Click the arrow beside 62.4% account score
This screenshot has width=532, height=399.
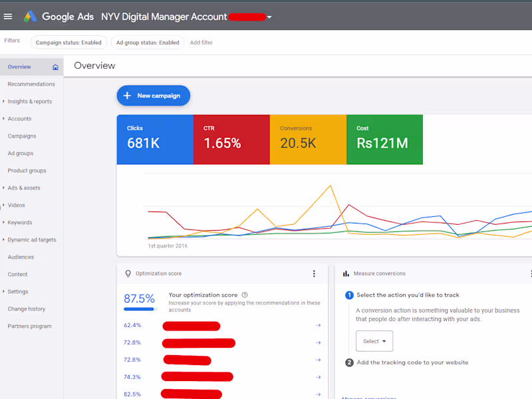click(318, 325)
